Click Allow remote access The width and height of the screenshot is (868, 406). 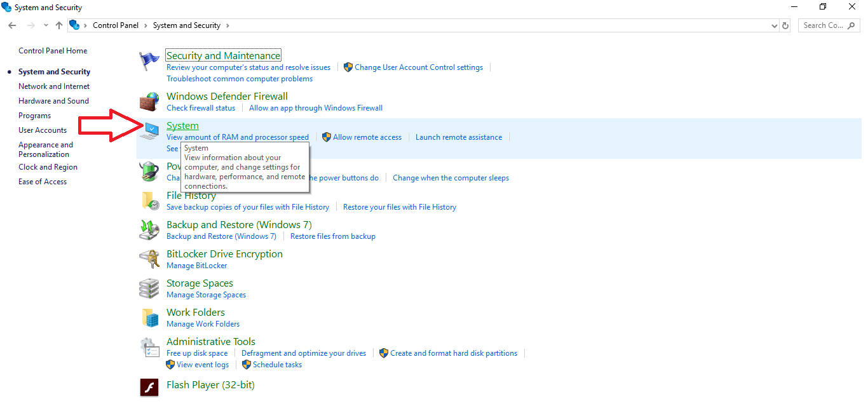(x=367, y=137)
